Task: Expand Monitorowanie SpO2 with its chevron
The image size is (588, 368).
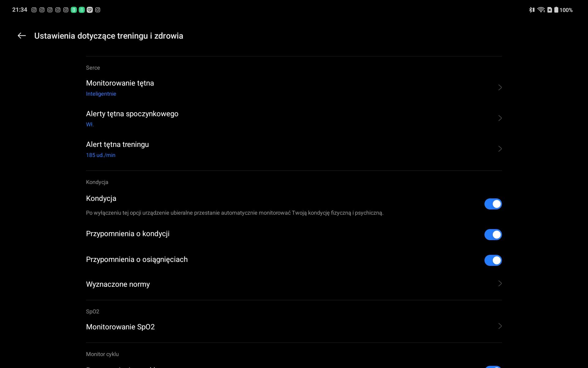Action: click(500, 326)
